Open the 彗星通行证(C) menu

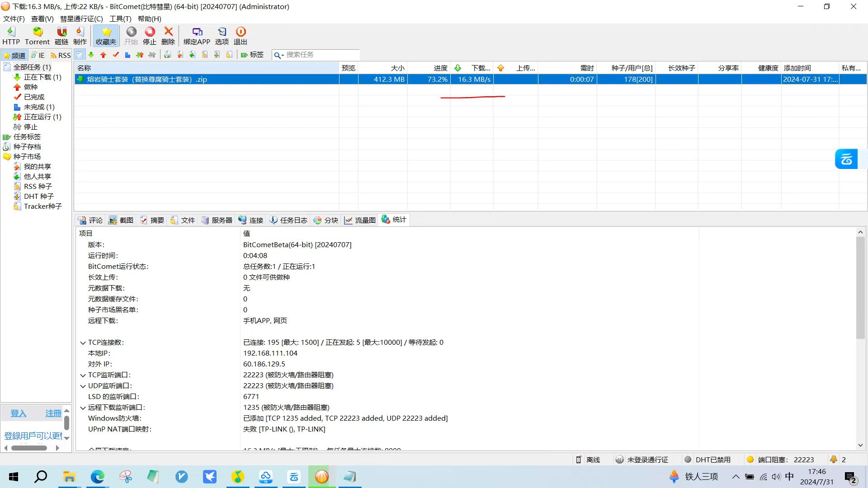click(x=81, y=19)
